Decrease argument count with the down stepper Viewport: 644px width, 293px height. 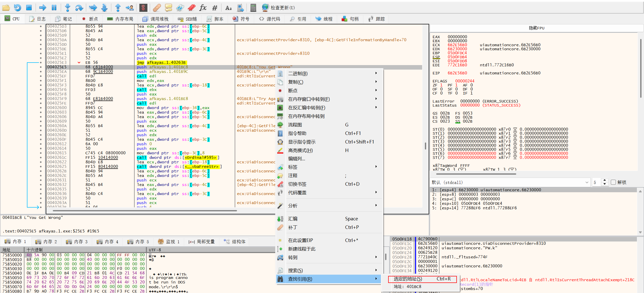point(605,184)
